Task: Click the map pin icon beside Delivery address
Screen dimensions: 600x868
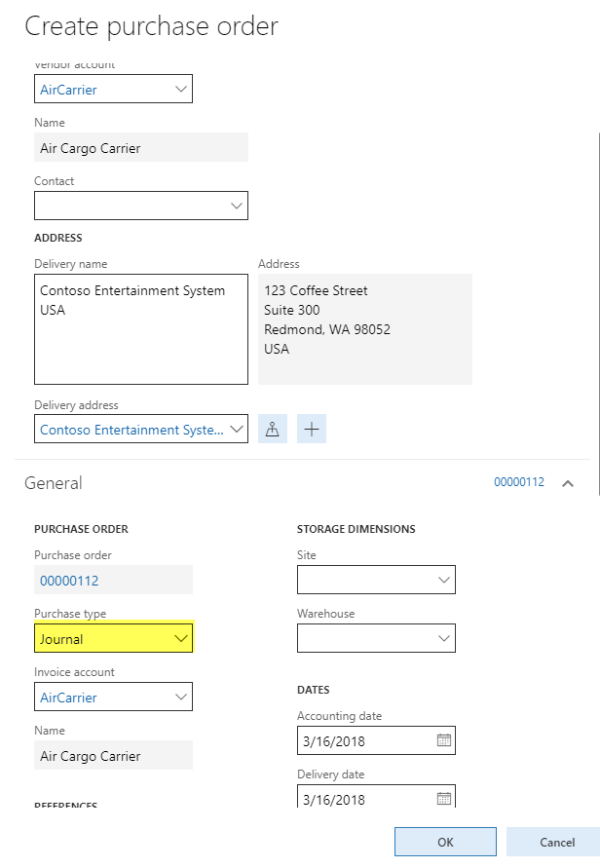Action: pos(273,429)
